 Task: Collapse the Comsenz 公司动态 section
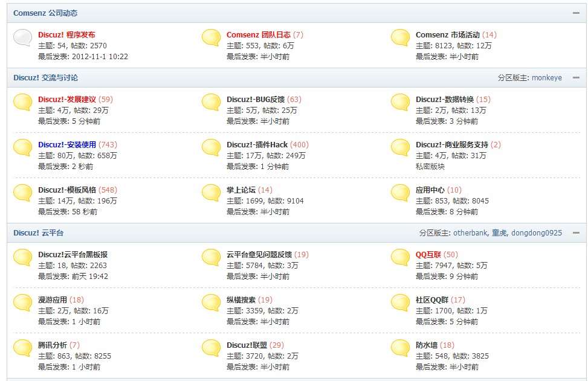click(x=576, y=13)
